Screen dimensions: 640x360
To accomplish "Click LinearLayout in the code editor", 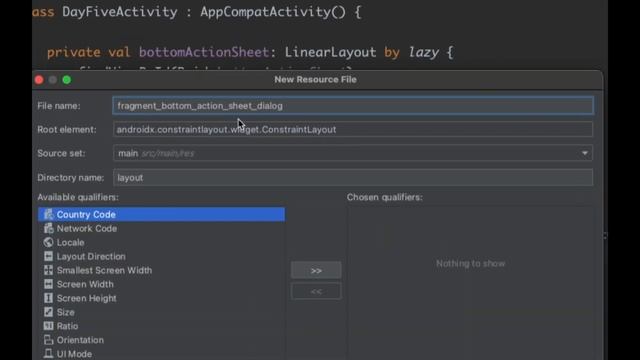I will pyautogui.click(x=330, y=52).
